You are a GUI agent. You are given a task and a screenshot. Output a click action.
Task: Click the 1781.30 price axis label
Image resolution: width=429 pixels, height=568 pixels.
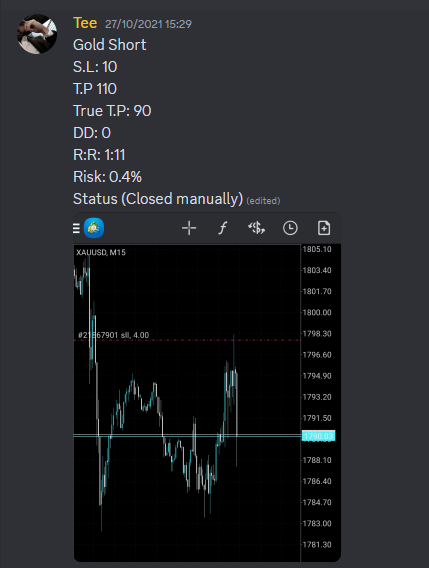click(x=317, y=545)
